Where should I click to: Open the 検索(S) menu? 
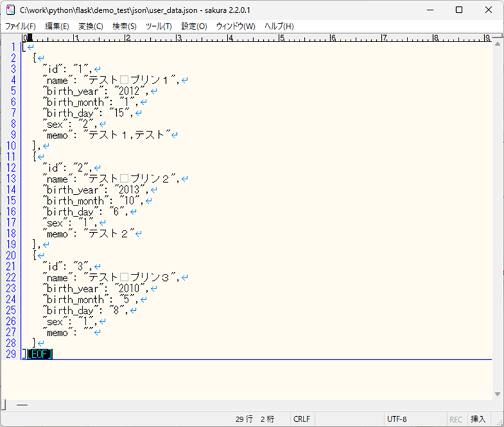(124, 26)
